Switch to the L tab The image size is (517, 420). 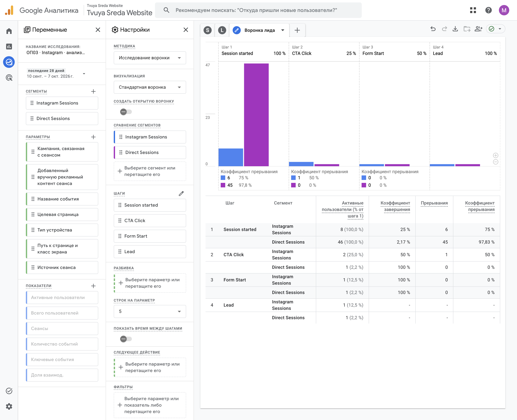click(x=222, y=30)
